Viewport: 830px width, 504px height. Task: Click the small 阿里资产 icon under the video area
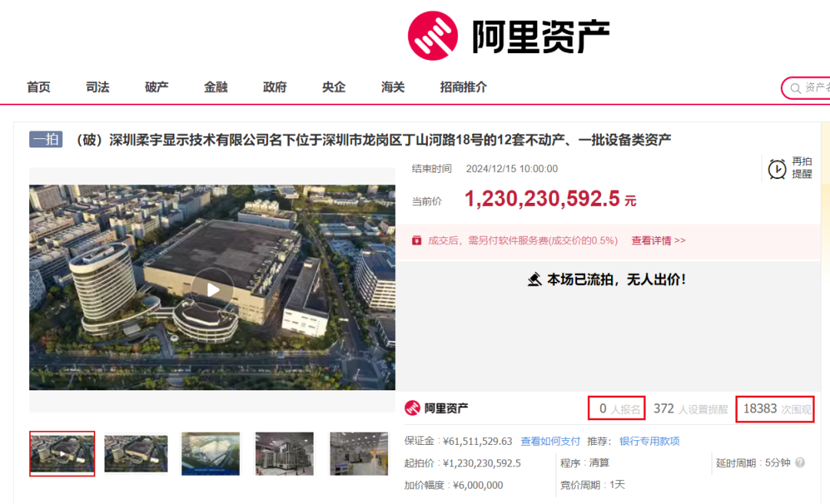(x=413, y=408)
